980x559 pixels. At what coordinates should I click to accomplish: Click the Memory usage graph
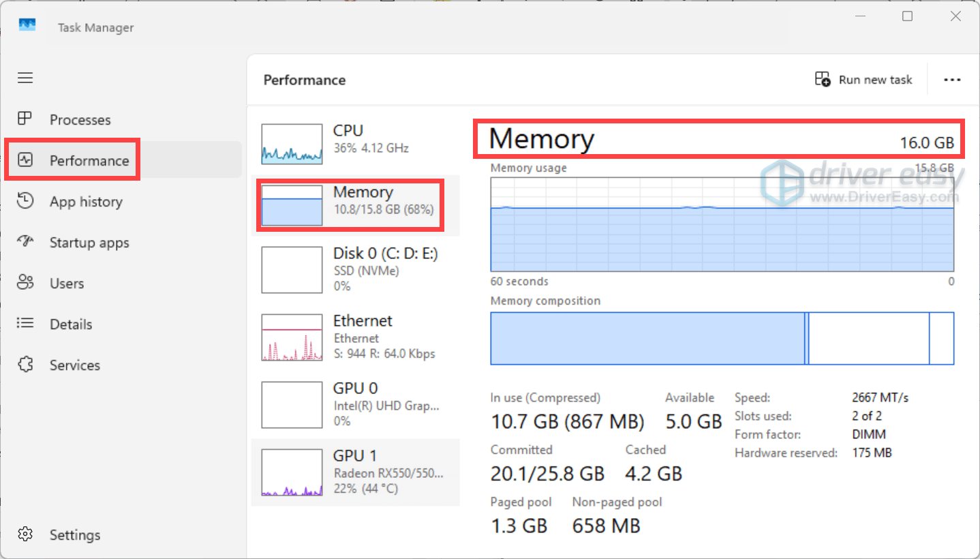coord(722,225)
